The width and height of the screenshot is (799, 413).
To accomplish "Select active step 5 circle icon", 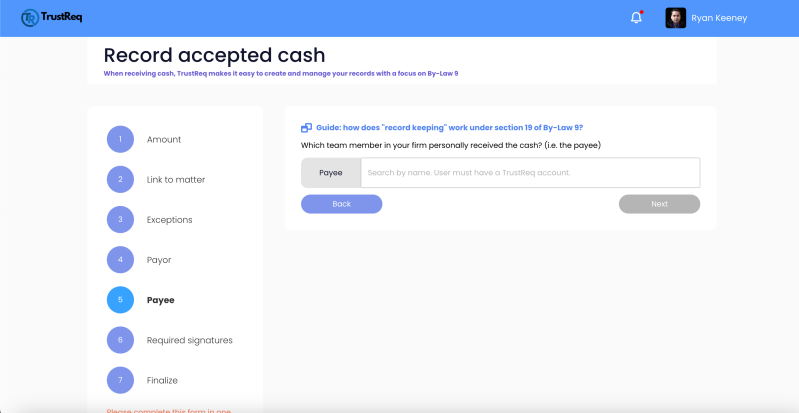I will (x=120, y=299).
